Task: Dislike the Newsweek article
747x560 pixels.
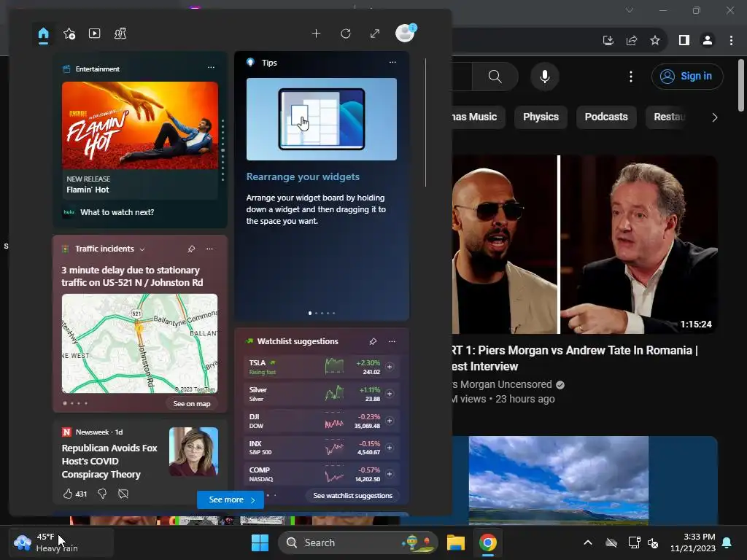Action: (102, 494)
